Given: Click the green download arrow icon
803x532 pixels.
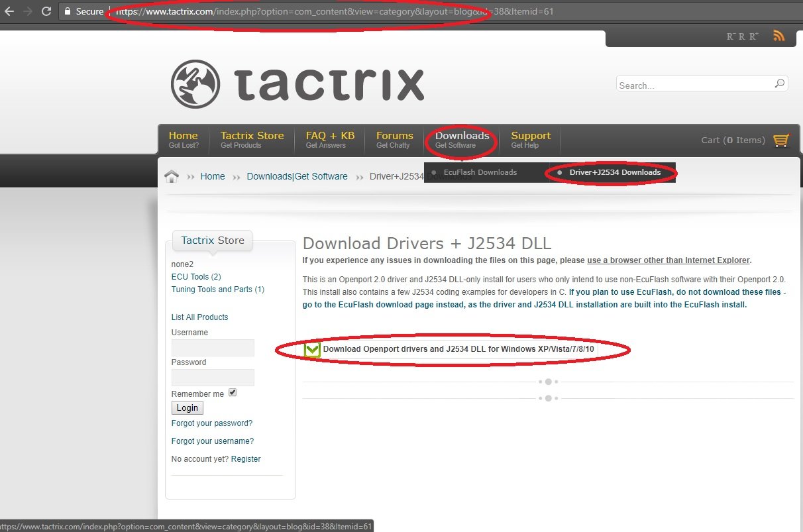Looking at the screenshot, I should (311, 349).
